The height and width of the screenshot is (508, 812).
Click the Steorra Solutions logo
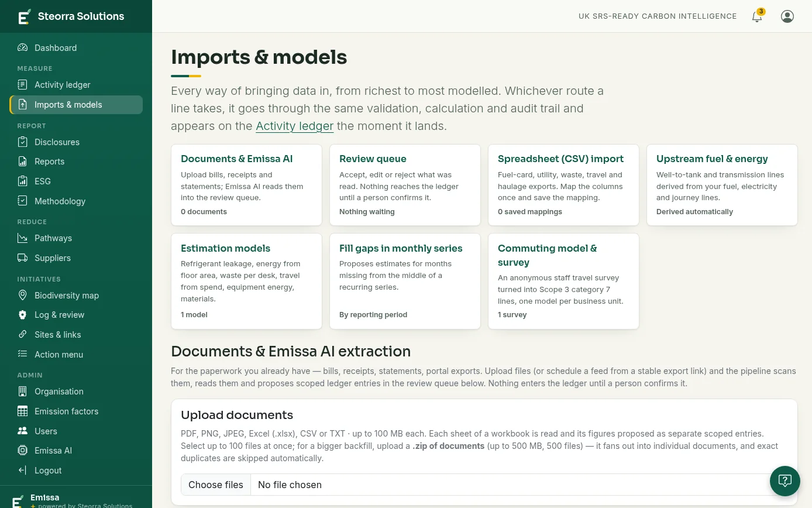coord(71,16)
